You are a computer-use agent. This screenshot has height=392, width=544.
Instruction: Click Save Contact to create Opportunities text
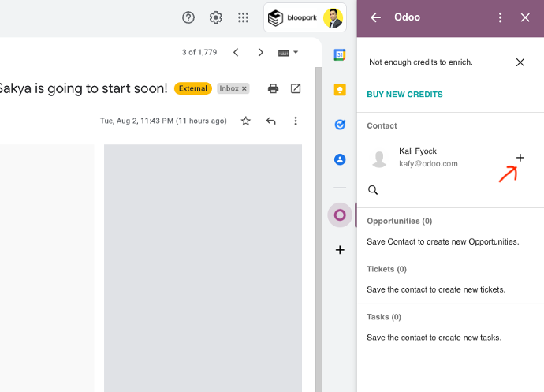point(443,241)
